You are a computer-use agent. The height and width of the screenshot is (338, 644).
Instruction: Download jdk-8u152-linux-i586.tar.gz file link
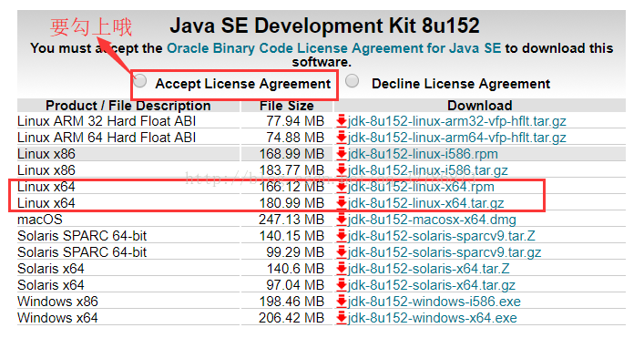427,170
